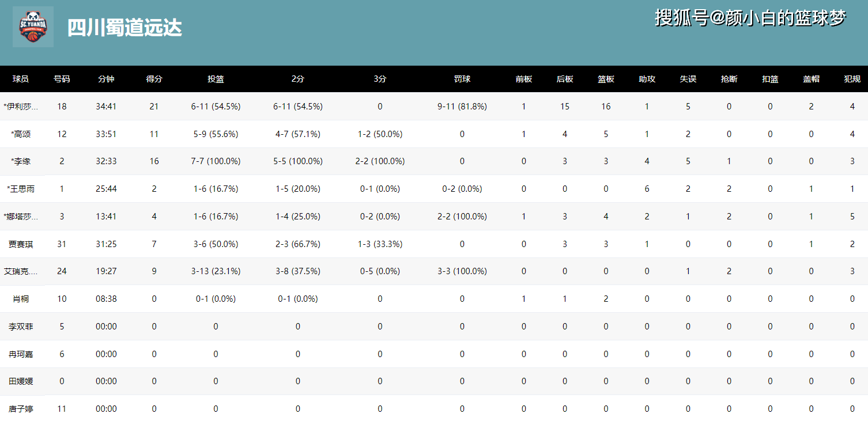Click the 投篮 column header
This screenshot has height=421, width=868.
pos(216,79)
